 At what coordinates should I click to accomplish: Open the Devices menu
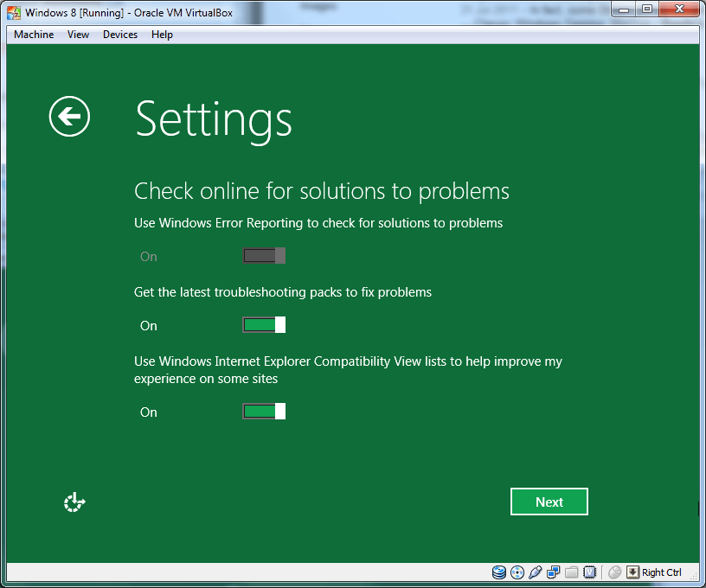(119, 35)
